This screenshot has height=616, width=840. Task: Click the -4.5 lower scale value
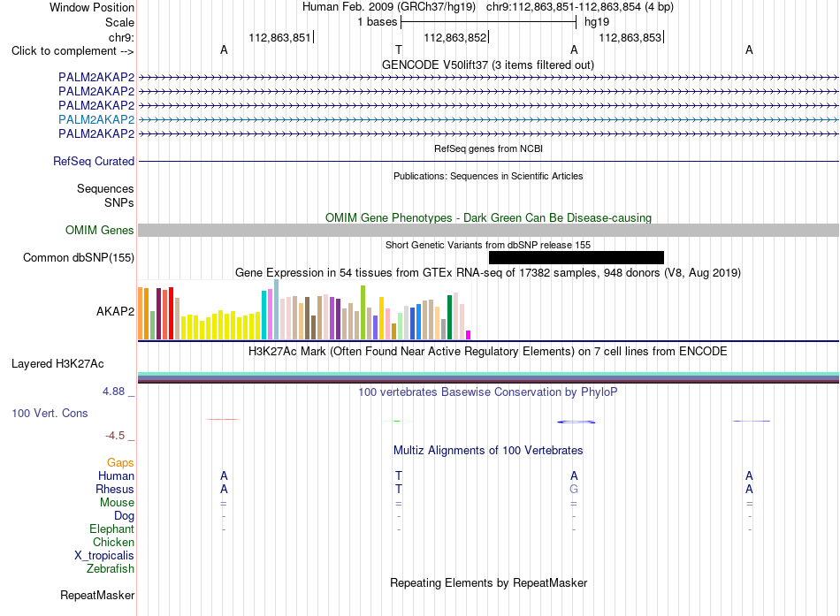115,436
